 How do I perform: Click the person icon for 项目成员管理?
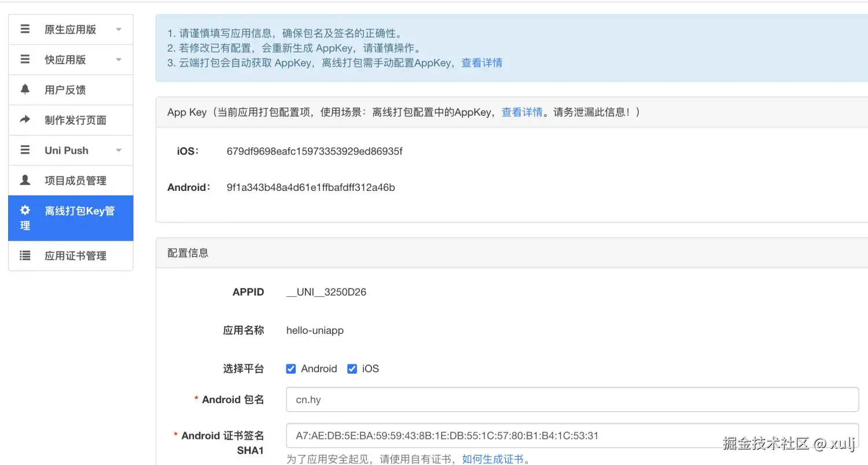click(x=25, y=180)
